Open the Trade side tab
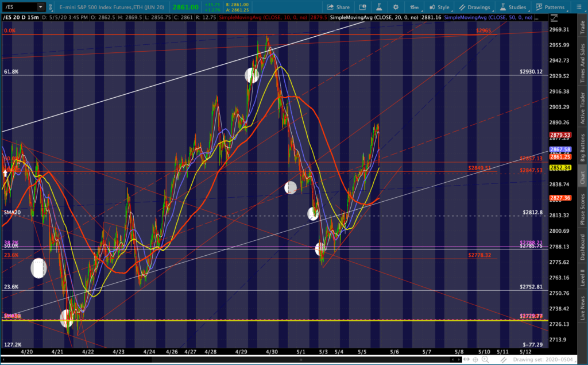The height and width of the screenshot is (365, 588). click(582, 28)
